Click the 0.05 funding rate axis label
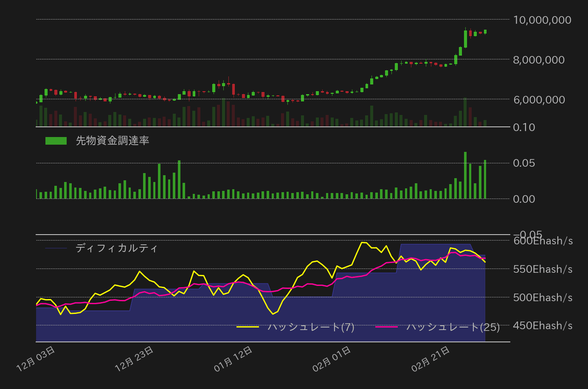This screenshot has height=389, width=588. pyautogui.click(x=524, y=163)
